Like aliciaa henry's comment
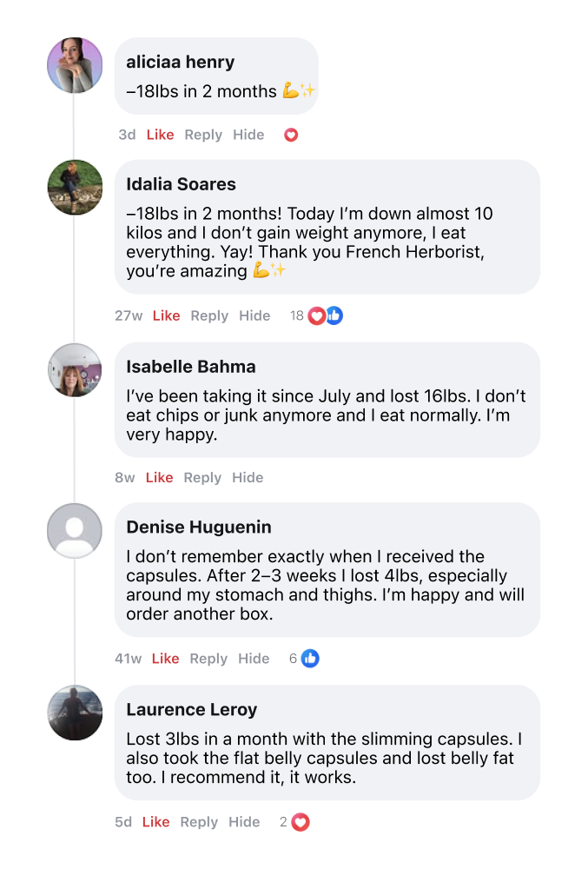 pyautogui.click(x=160, y=135)
